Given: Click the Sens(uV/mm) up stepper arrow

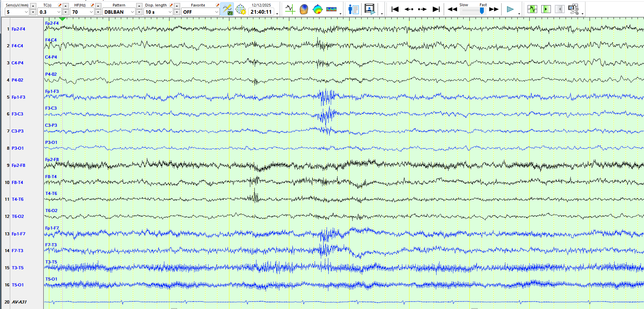Looking at the screenshot, I should [x=33, y=6].
